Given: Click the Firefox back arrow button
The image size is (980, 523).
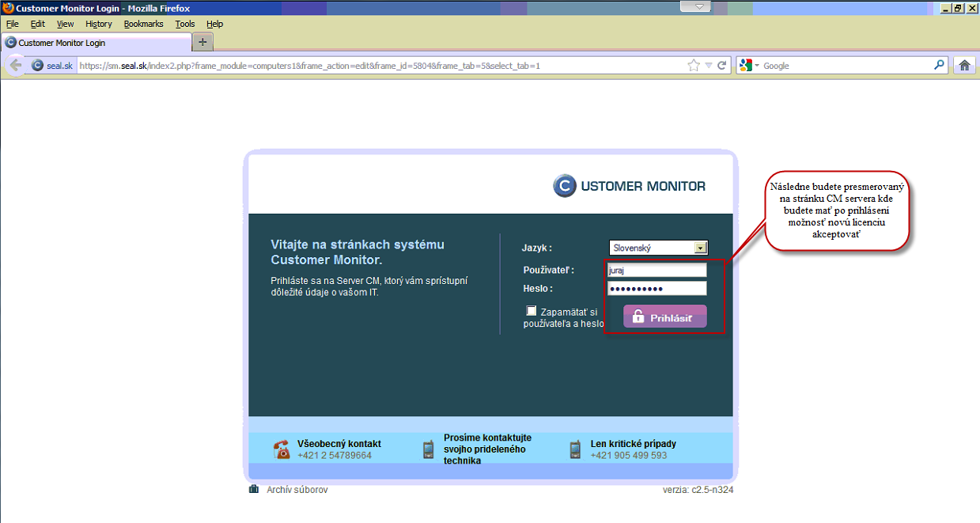Looking at the screenshot, I should tap(15, 66).
